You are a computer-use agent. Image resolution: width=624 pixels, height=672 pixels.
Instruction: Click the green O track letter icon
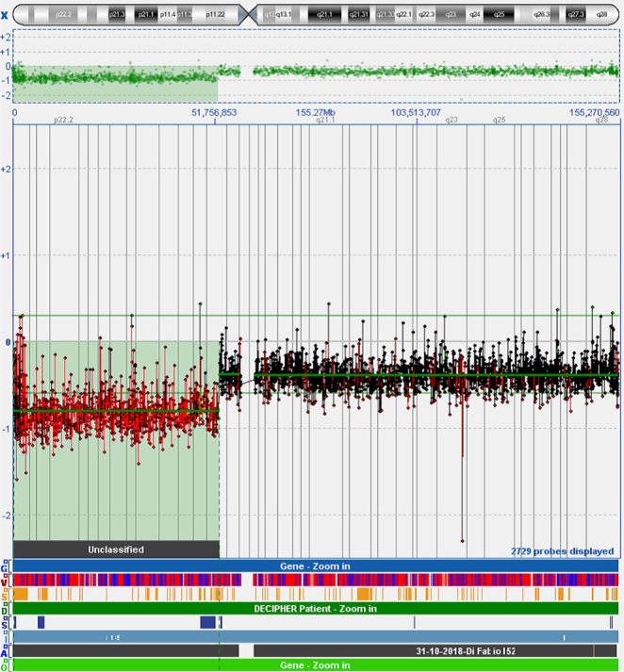tap(6, 665)
